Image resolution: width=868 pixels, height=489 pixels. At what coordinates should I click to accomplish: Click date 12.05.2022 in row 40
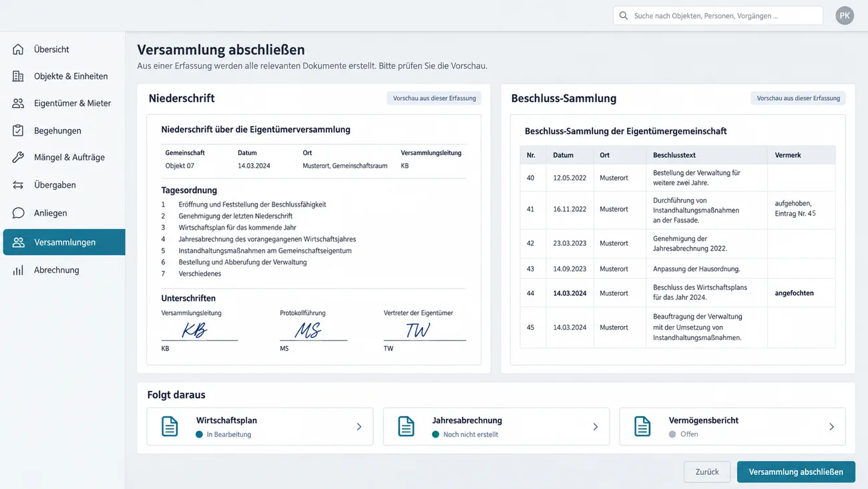(x=570, y=178)
